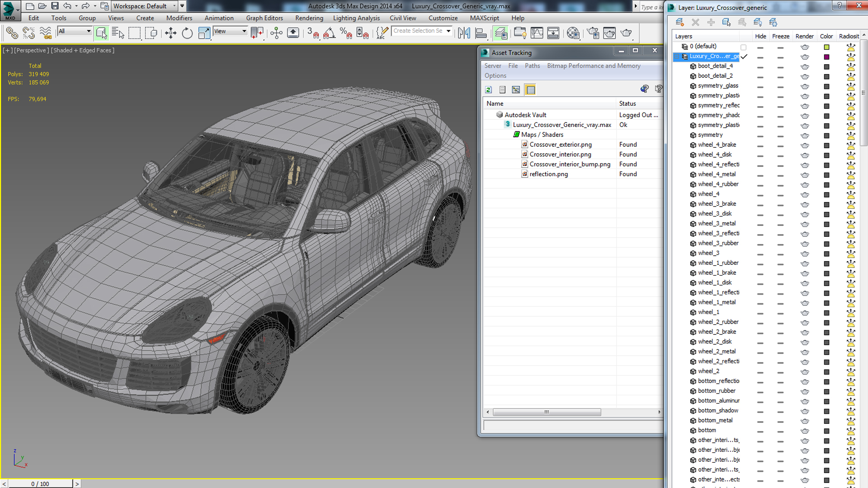Open Rendered Frame Window
Image resolution: width=868 pixels, height=488 pixels.
609,33
